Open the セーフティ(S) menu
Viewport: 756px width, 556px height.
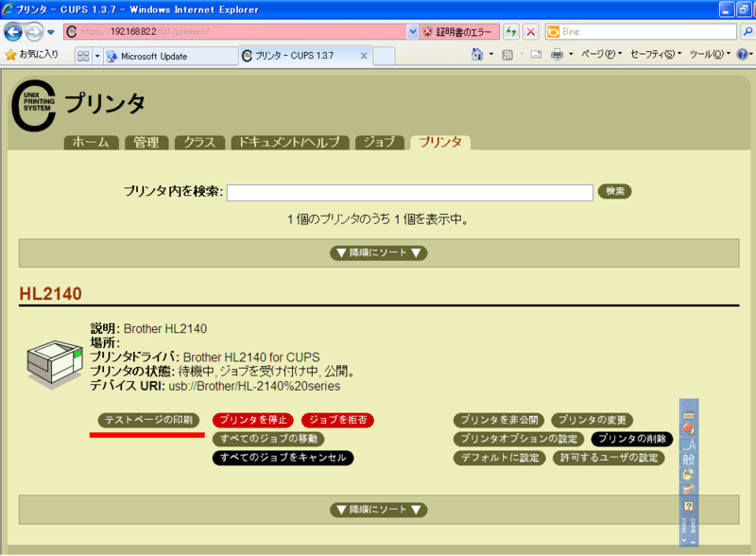click(656, 54)
